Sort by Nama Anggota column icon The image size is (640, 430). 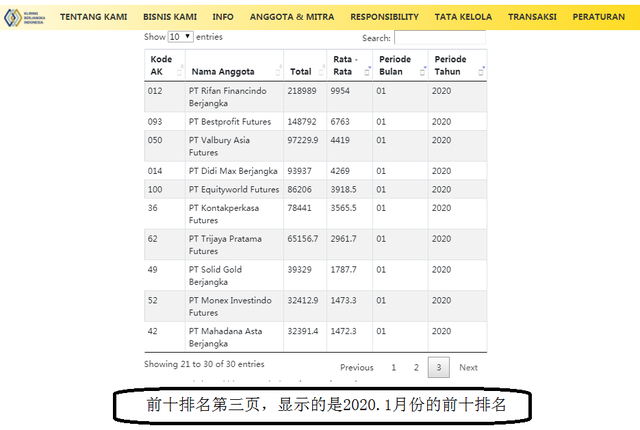[x=278, y=72]
